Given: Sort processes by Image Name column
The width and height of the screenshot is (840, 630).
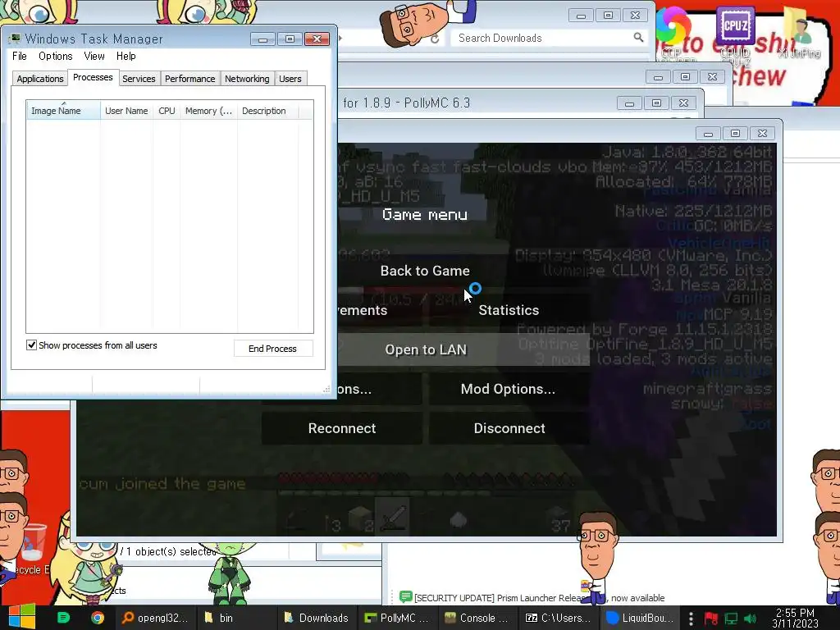Looking at the screenshot, I should coord(63,111).
